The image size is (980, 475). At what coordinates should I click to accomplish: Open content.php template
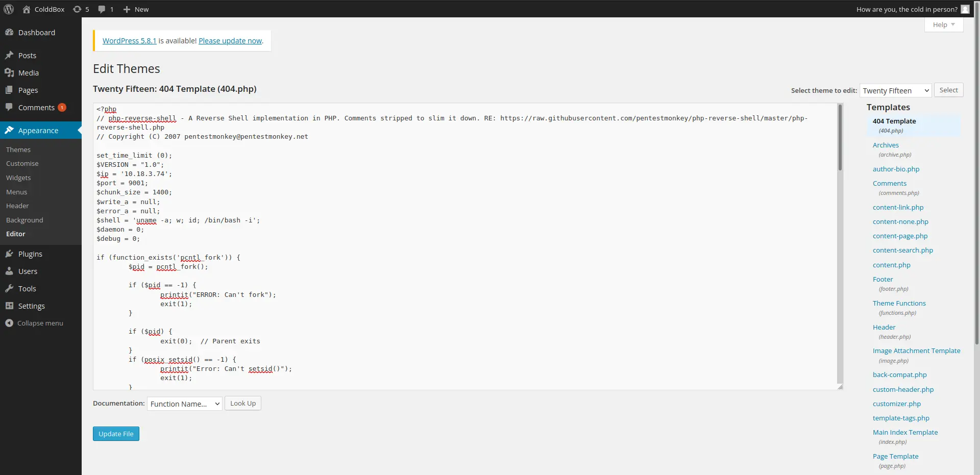(891, 265)
